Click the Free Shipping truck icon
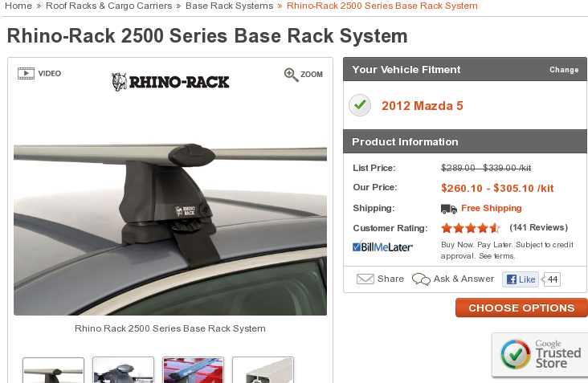This screenshot has height=383, width=588. pos(449,209)
